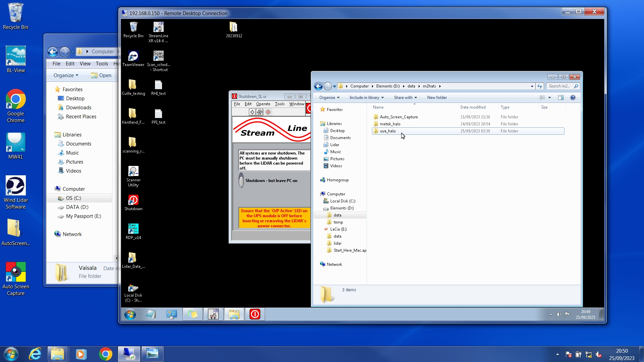This screenshot has width=644, height=362.
Task: Open the Share with dropdown menu
Action: point(405,98)
